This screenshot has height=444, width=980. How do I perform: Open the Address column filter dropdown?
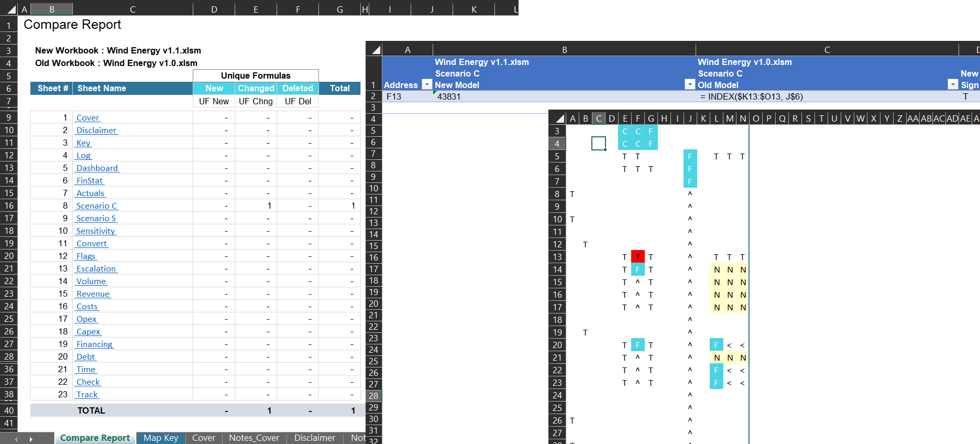(x=427, y=85)
